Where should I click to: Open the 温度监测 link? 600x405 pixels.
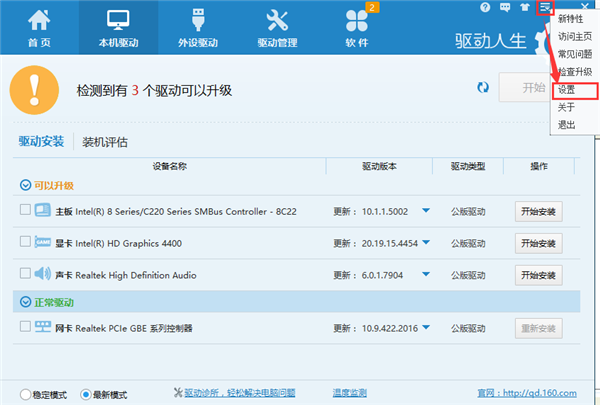349,393
